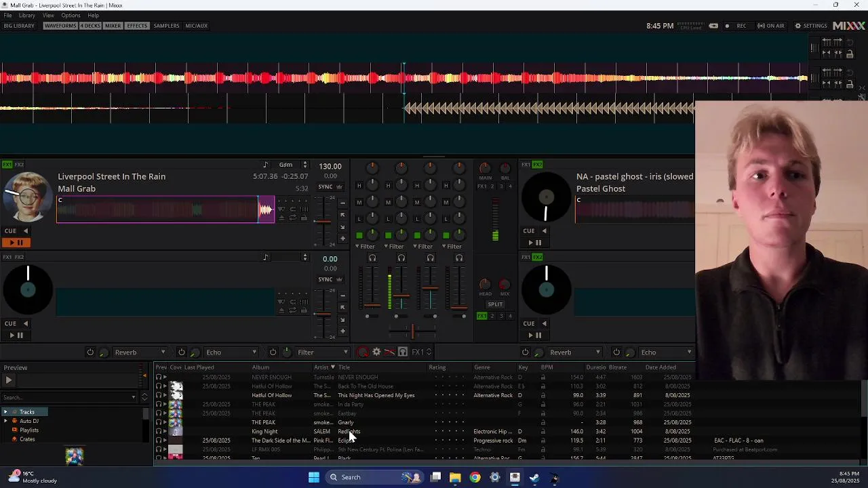Click the Mall Grab deck keylock icon

point(304,217)
